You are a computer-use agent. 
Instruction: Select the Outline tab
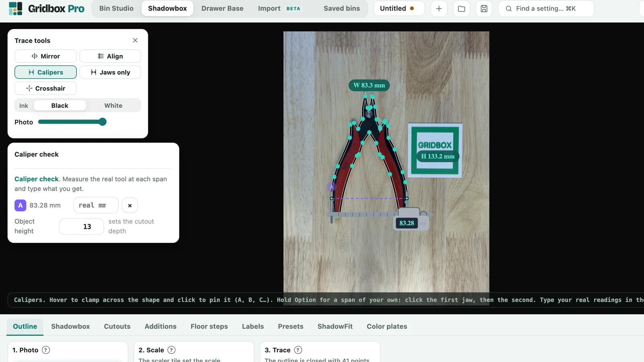(x=25, y=326)
